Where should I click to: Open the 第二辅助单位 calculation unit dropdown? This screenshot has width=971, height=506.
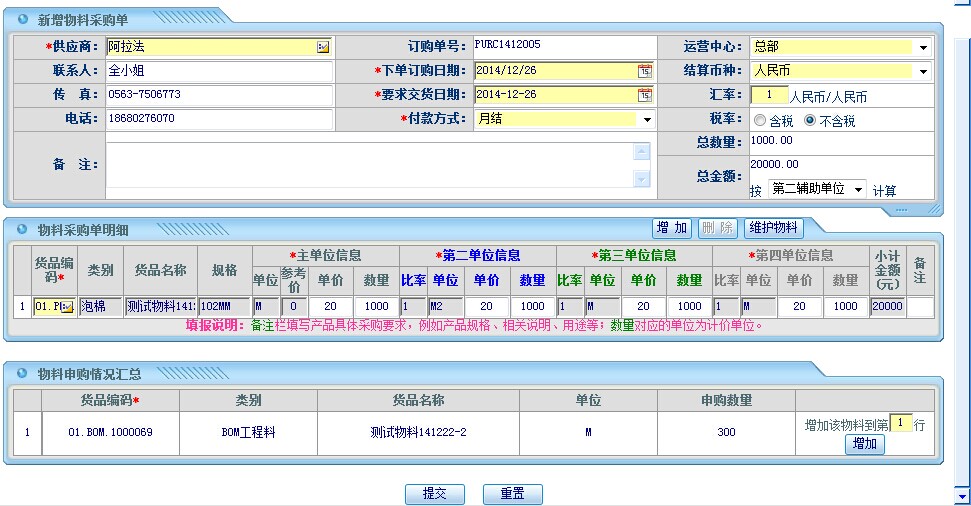tap(858, 189)
